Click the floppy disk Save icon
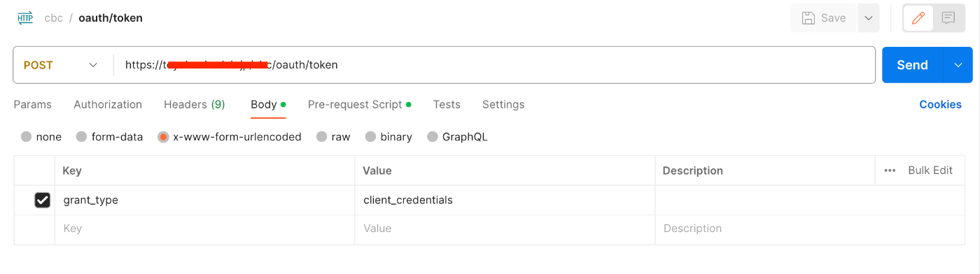 pyautogui.click(x=808, y=18)
